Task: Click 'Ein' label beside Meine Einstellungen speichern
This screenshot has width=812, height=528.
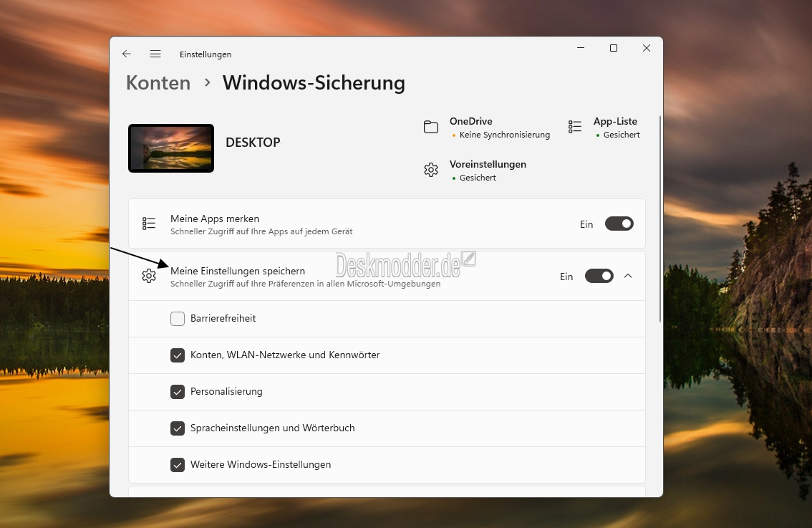Action: point(566,277)
